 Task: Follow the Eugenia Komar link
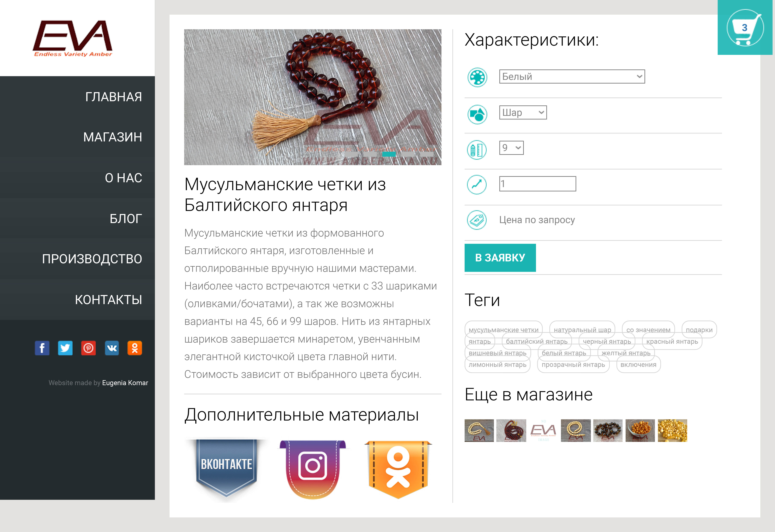click(x=125, y=383)
